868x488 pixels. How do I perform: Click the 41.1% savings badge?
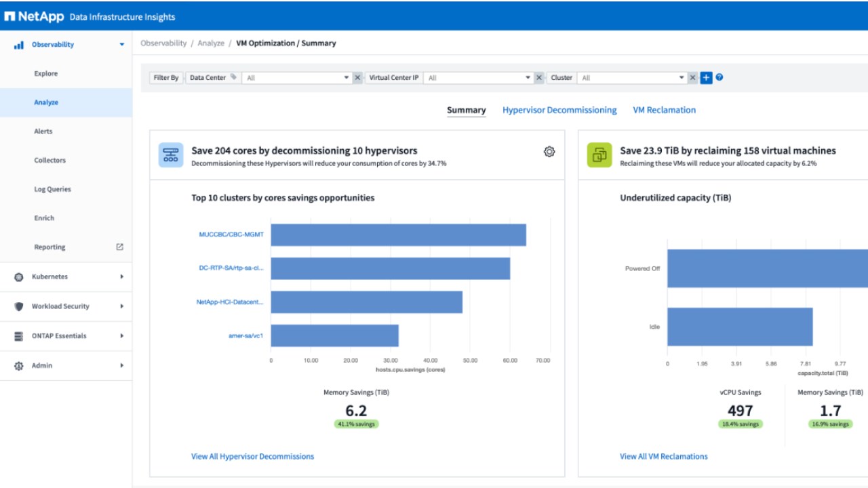(356, 424)
